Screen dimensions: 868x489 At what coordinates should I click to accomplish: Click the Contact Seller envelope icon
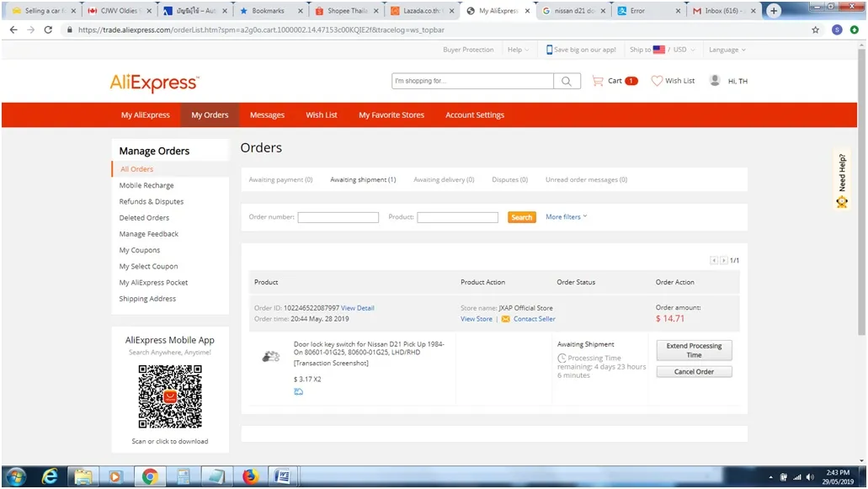pos(505,319)
